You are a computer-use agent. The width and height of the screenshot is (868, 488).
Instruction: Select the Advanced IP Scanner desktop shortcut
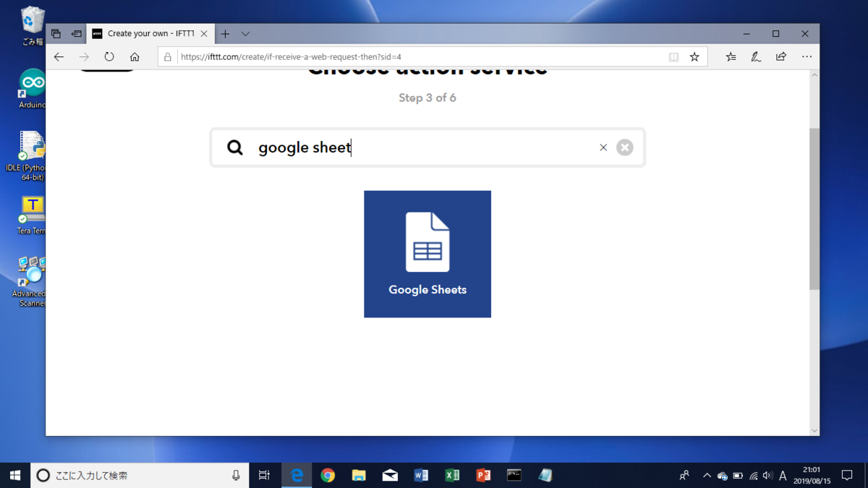tap(30, 282)
